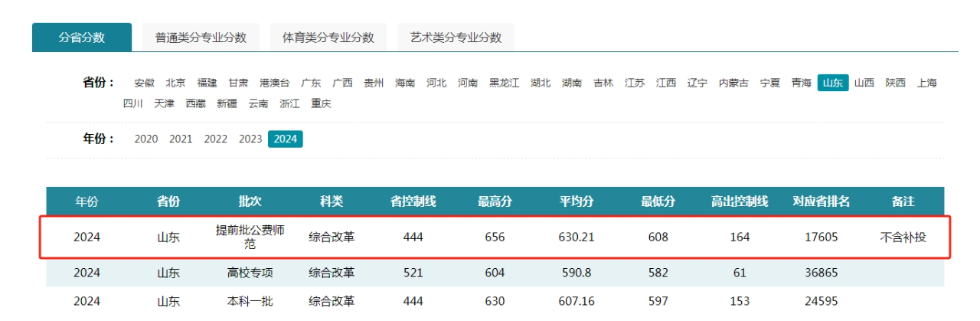Click the 本科一批 batch cell
The height and width of the screenshot is (321, 980).
click(250, 301)
